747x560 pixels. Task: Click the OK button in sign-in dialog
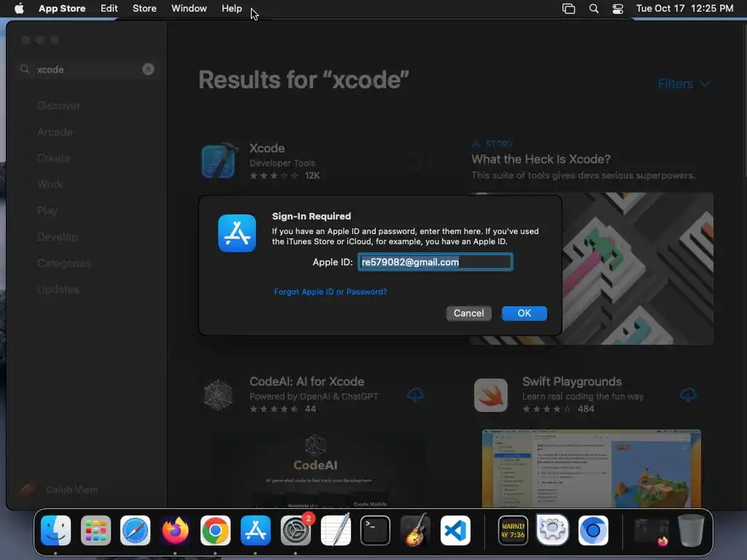[x=524, y=314]
